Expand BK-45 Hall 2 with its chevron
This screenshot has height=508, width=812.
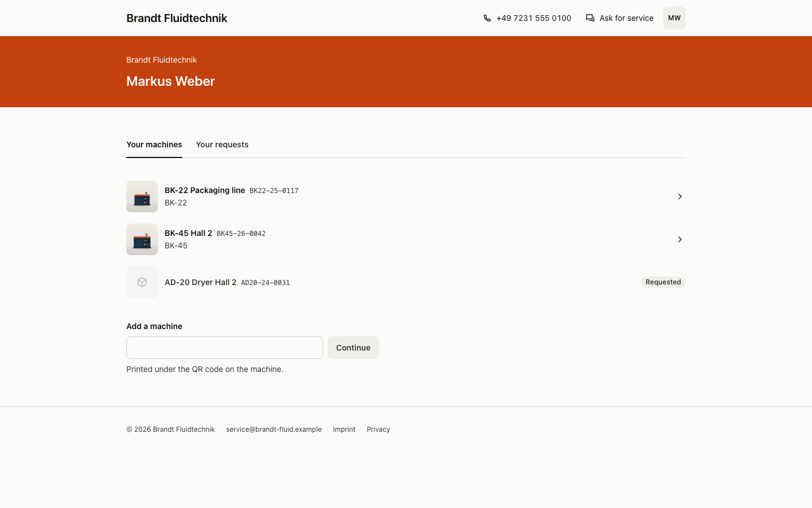680,239
